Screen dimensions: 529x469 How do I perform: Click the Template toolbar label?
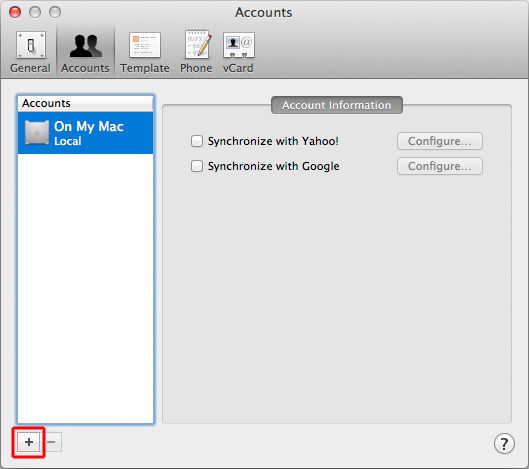[x=145, y=68]
